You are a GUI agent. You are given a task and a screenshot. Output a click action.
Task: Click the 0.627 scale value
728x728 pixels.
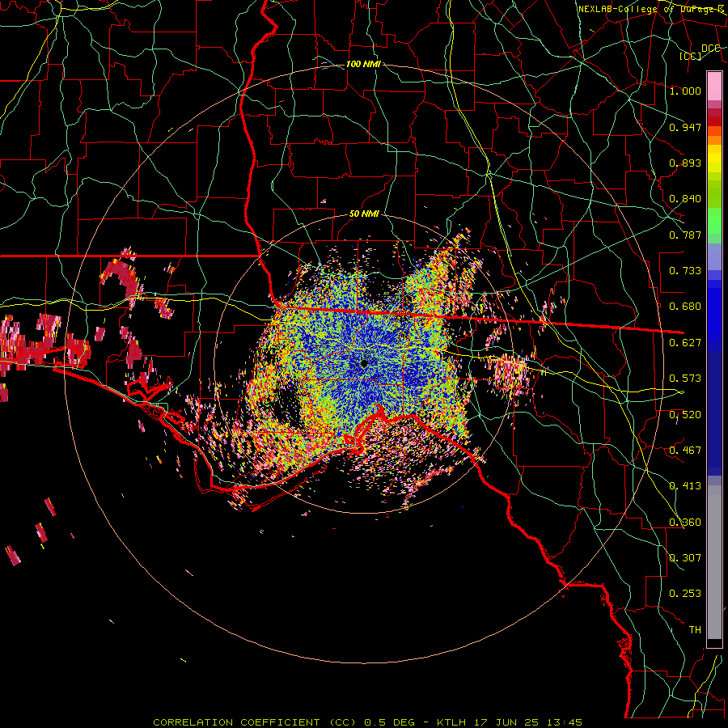[685, 343]
